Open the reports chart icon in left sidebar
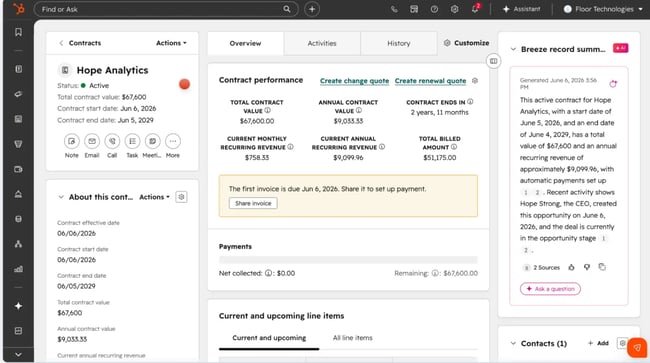This screenshot has width=650, height=363. pyautogui.click(x=18, y=269)
